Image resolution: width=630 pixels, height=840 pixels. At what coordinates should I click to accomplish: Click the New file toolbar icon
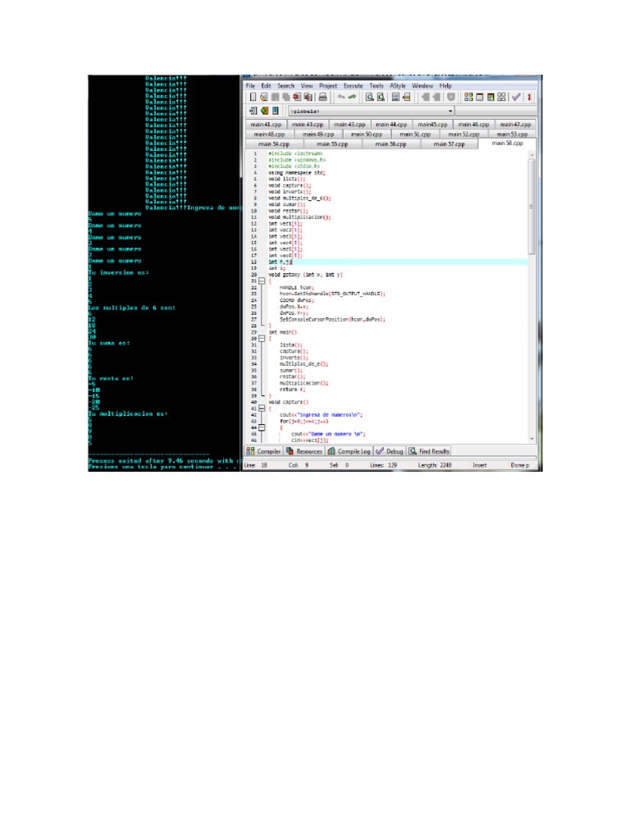pos(253,97)
